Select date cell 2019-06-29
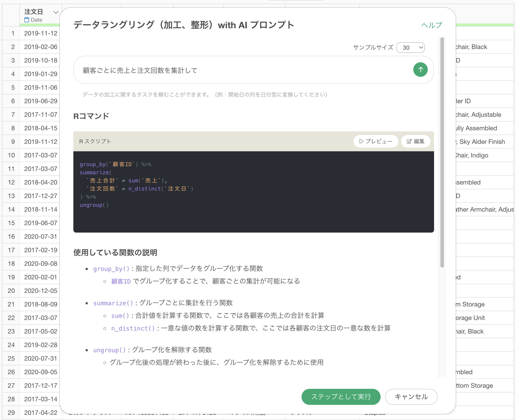516x420 pixels. (x=41, y=101)
